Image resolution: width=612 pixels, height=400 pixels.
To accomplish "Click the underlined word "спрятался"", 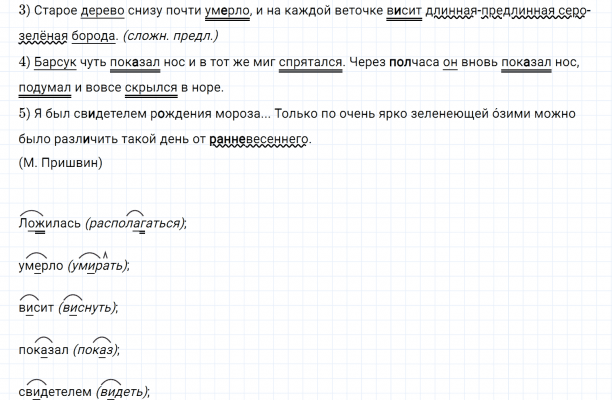I will (311, 63).
